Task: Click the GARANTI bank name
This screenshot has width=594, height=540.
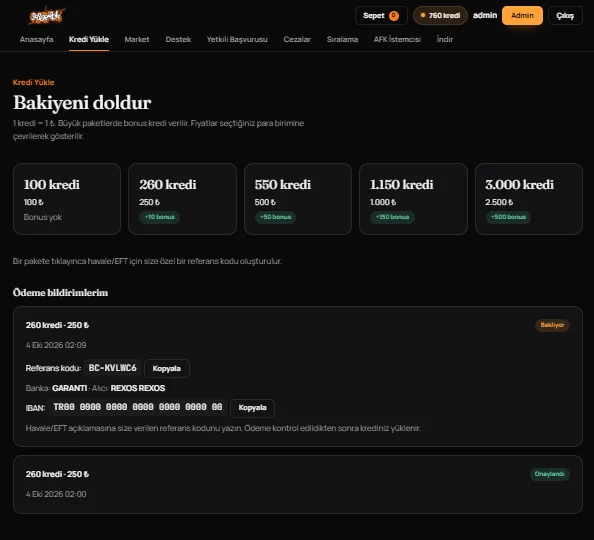Action: tap(69, 388)
